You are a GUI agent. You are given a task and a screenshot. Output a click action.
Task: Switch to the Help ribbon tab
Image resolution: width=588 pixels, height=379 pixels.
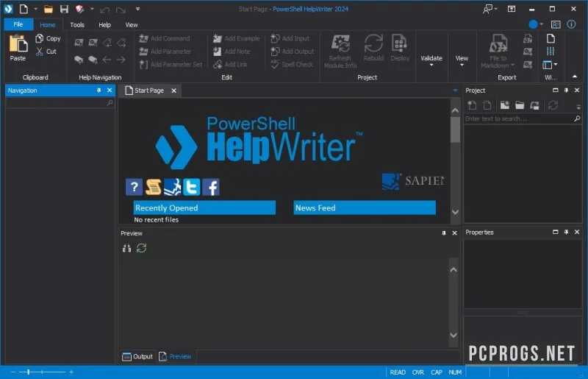coord(104,25)
